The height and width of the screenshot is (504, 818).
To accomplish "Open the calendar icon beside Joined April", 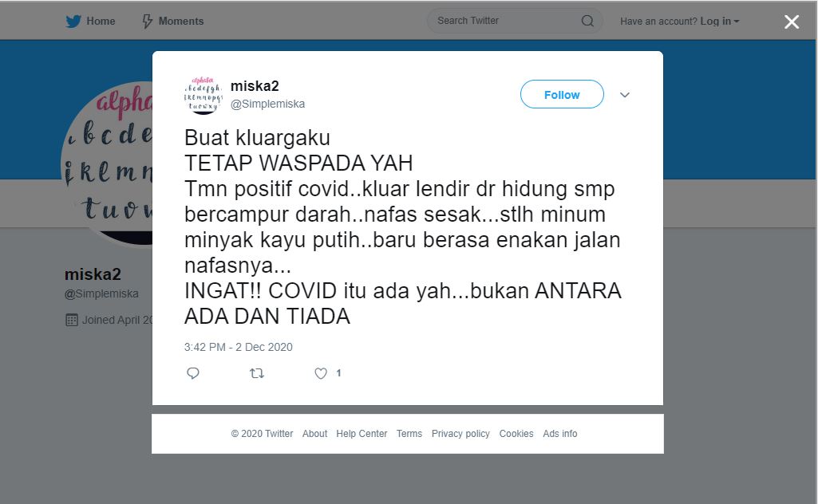I will point(72,320).
